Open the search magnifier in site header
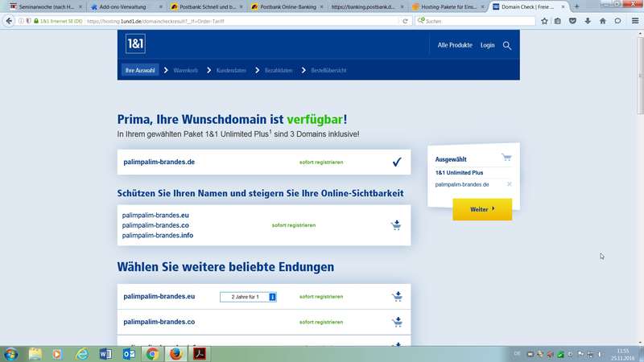The height and width of the screenshot is (362, 644). coord(507,46)
